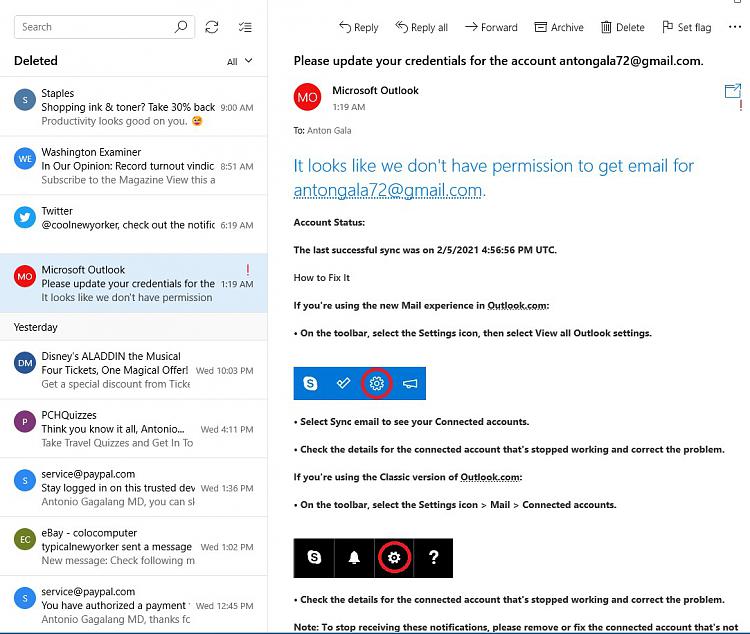Enter selection mode via checklist icon
This screenshot has height=634, width=750.
tap(245, 28)
